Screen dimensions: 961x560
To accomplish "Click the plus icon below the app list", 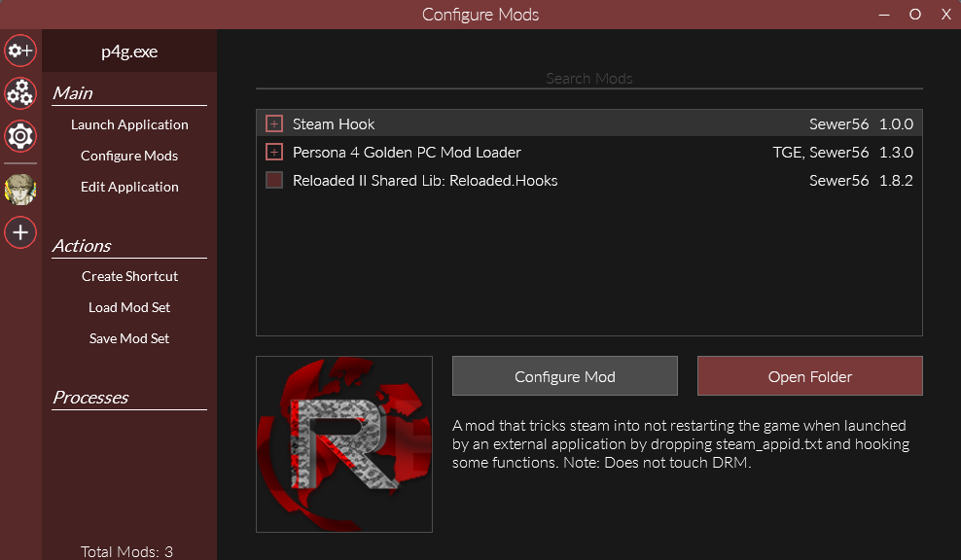I will (x=19, y=232).
